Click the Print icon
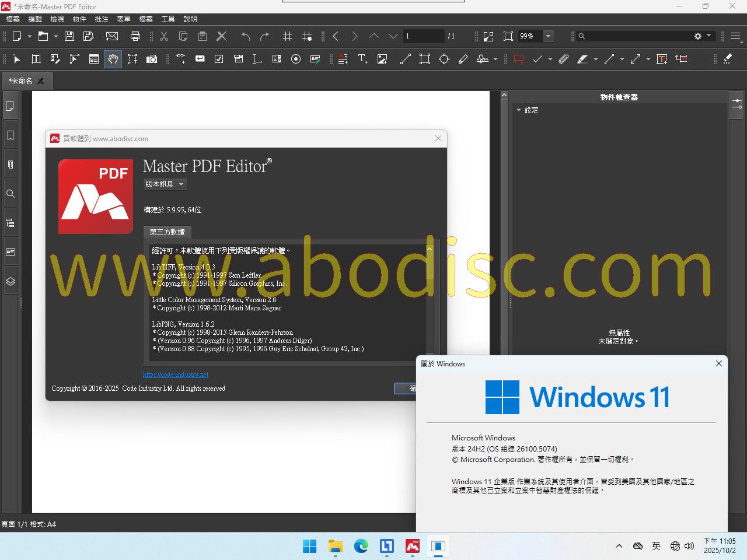747x560 pixels. point(135,36)
